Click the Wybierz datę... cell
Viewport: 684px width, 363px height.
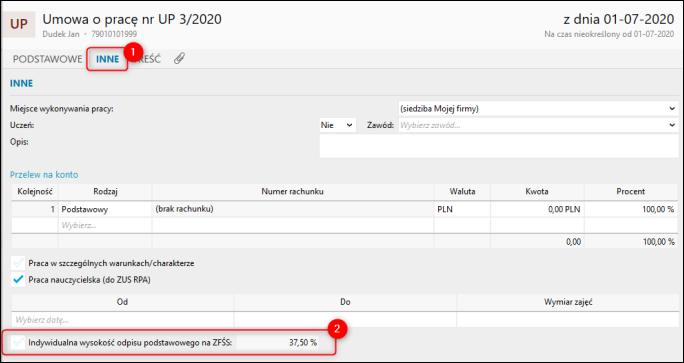[123, 319]
